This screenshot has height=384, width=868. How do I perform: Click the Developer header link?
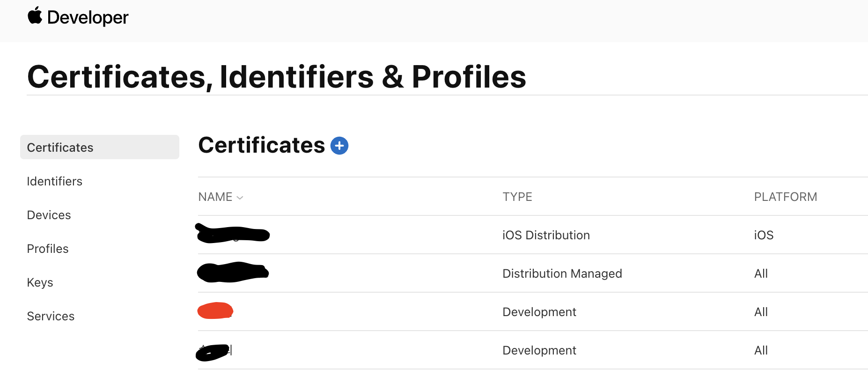[88, 17]
